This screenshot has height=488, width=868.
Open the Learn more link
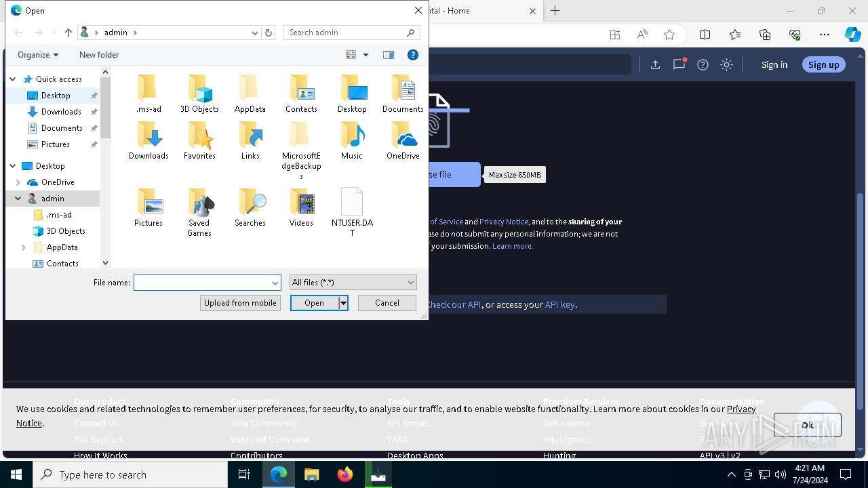coord(513,246)
